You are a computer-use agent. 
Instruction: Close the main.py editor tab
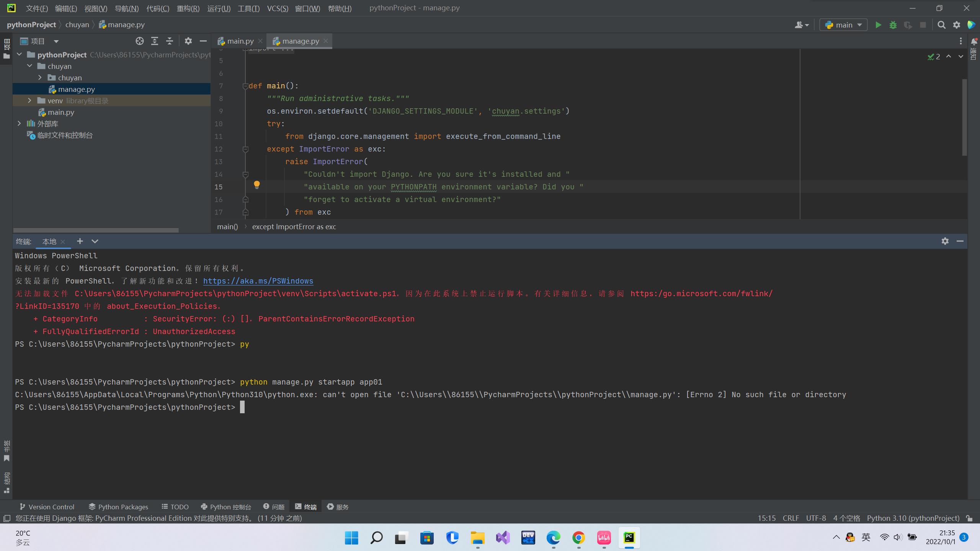click(260, 41)
